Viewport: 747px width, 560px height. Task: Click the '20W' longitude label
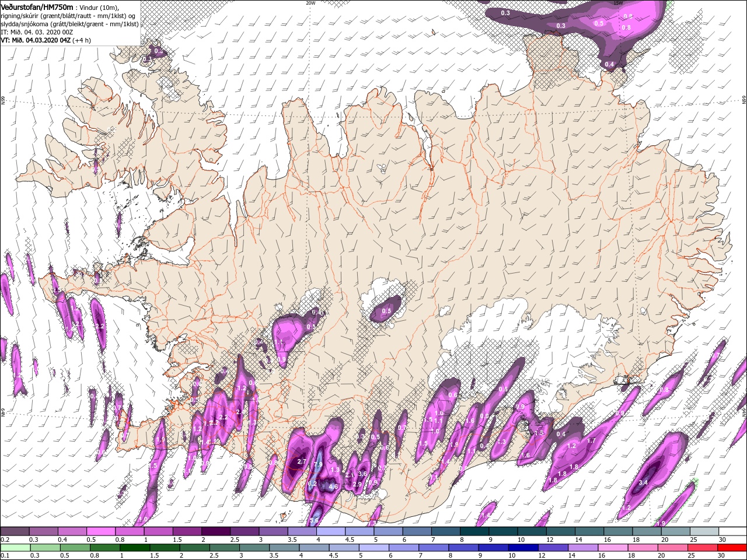click(x=310, y=3)
